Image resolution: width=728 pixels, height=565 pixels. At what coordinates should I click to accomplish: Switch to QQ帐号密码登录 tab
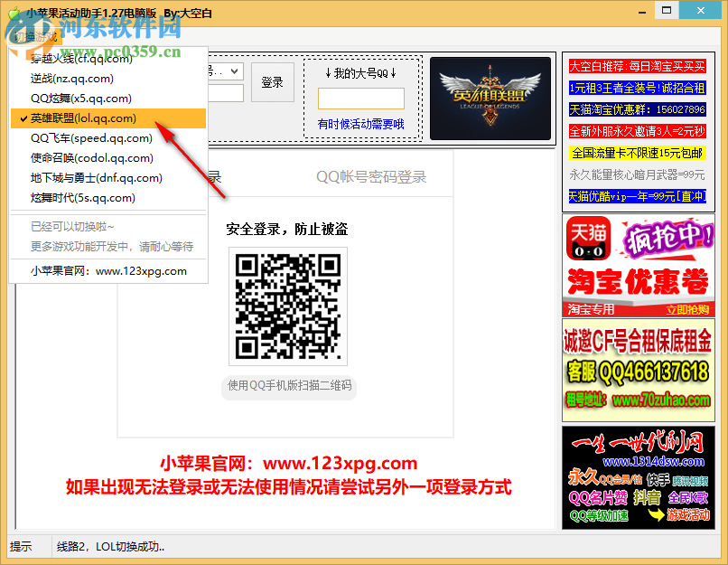point(371,176)
